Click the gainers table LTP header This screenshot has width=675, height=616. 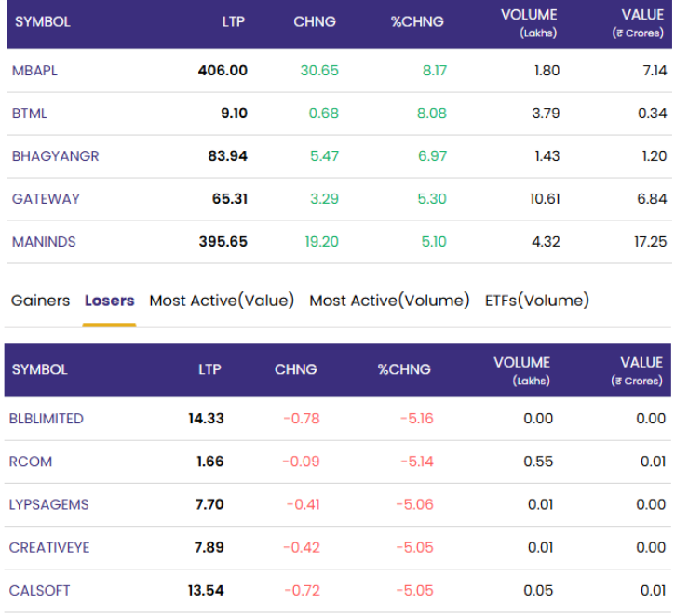(234, 22)
